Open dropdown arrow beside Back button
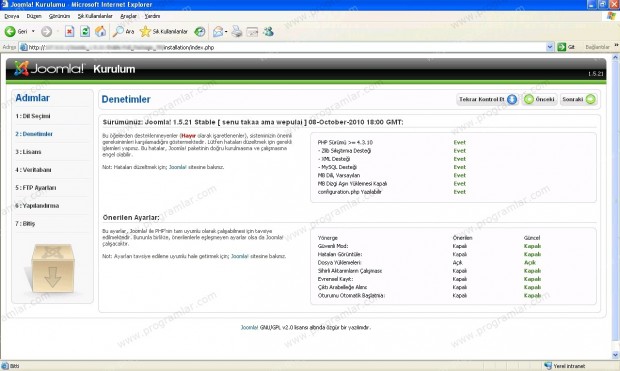620x371 pixels. click(33, 31)
